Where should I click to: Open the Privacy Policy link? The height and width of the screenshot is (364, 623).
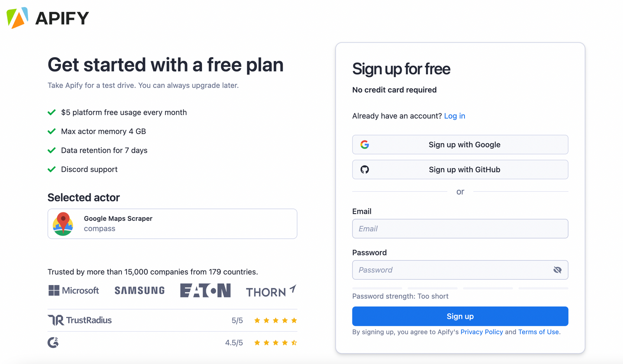(x=482, y=332)
